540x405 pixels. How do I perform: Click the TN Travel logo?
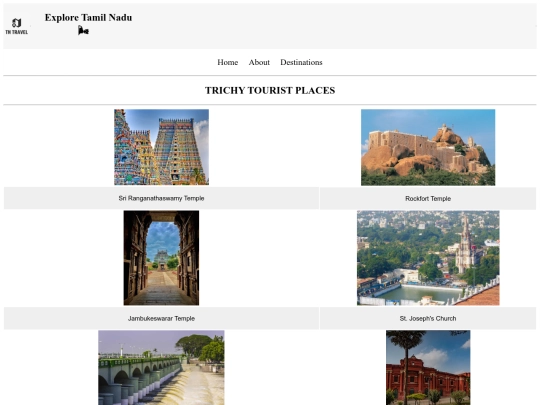17,26
